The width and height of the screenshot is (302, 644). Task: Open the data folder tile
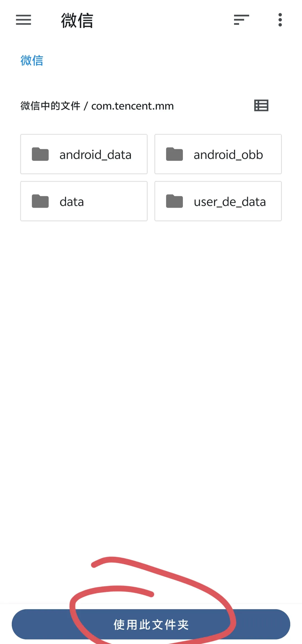[84, 201]
